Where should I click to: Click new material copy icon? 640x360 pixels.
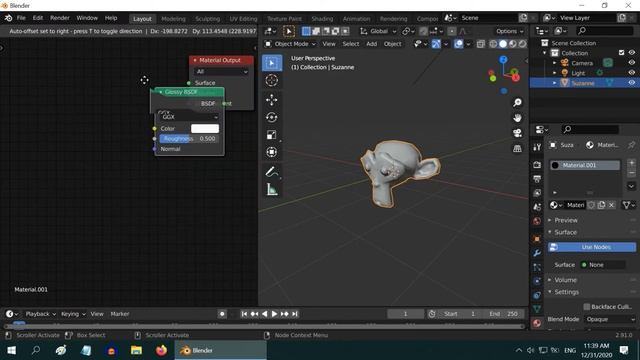tap(601, 205)
